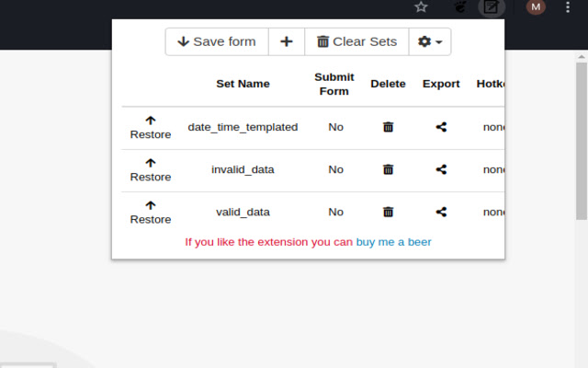Toggle Submit Form 'No' for date_time_templated

pos(335,127)
